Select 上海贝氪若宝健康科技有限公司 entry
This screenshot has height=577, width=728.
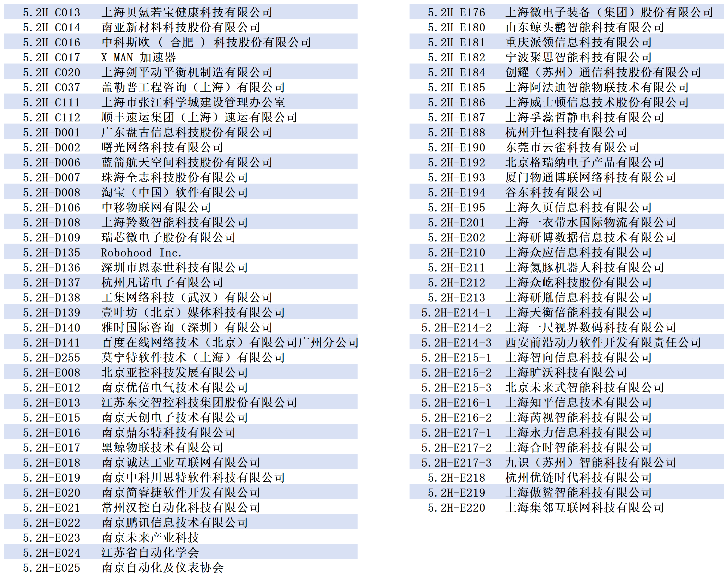(187, 13)
